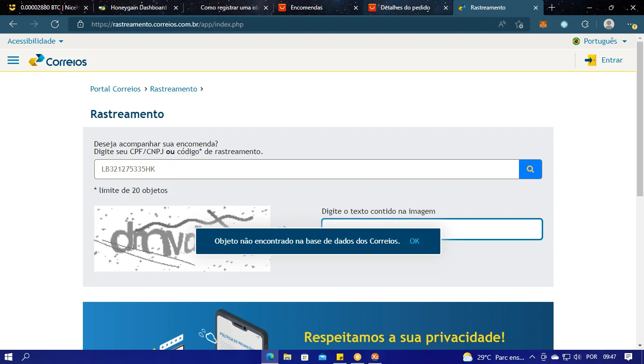Click the captcha text input field
The image size is (644, 364).
[432, 229]
